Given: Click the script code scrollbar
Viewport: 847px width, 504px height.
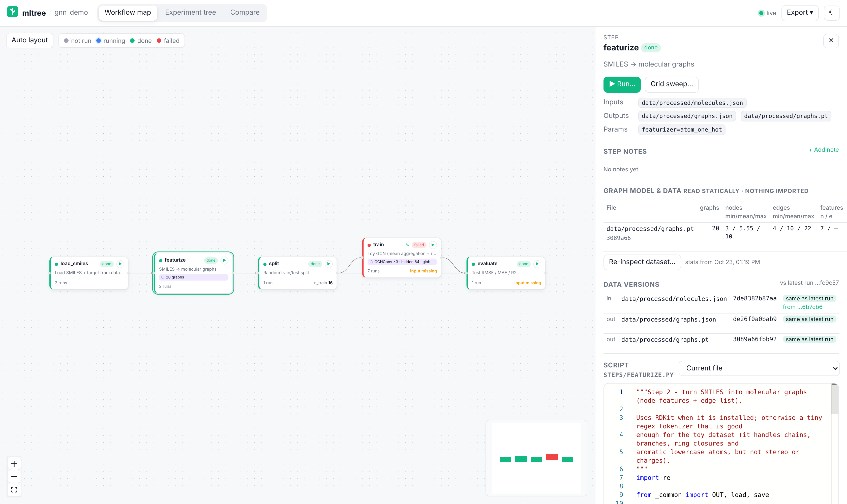Looking at the screenshot, I should [x=835, y=399].
